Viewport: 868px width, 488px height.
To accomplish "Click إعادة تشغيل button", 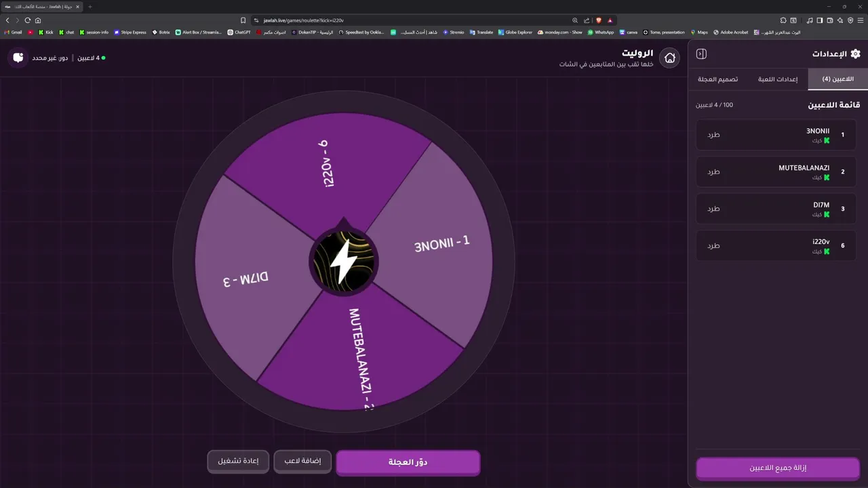I will (238, 462).
